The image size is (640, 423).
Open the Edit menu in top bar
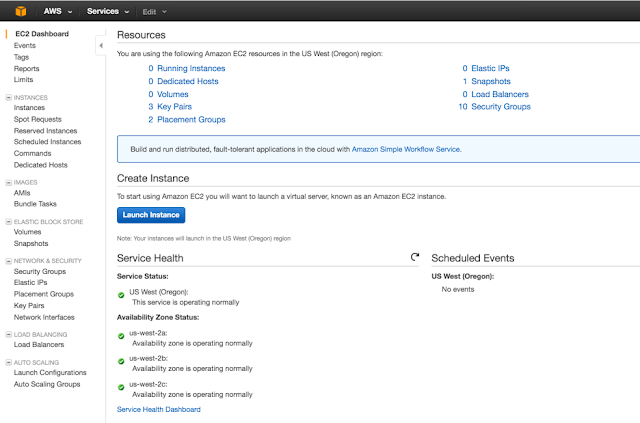click(x=154, y=11)
